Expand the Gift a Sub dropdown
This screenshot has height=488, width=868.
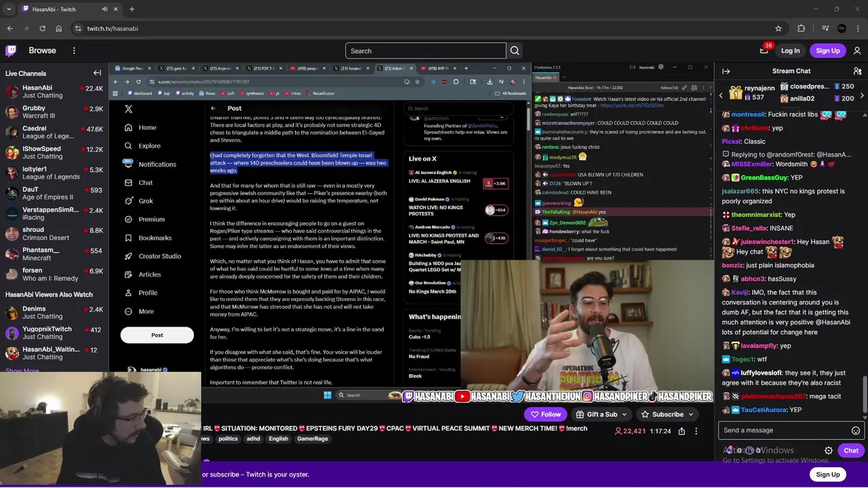624,414
